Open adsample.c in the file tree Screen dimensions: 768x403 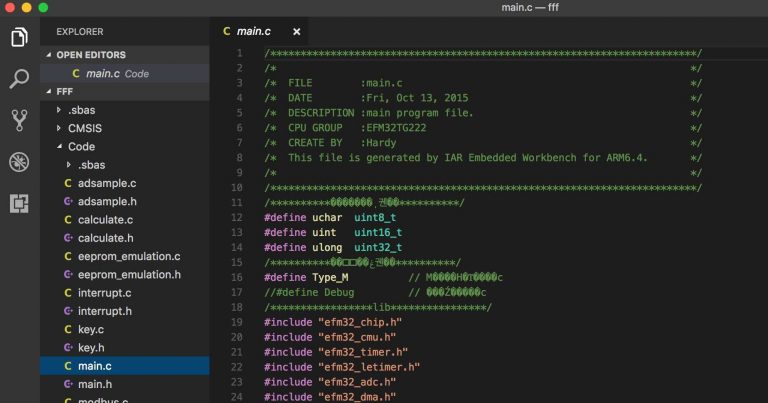(x=106, y=183)
